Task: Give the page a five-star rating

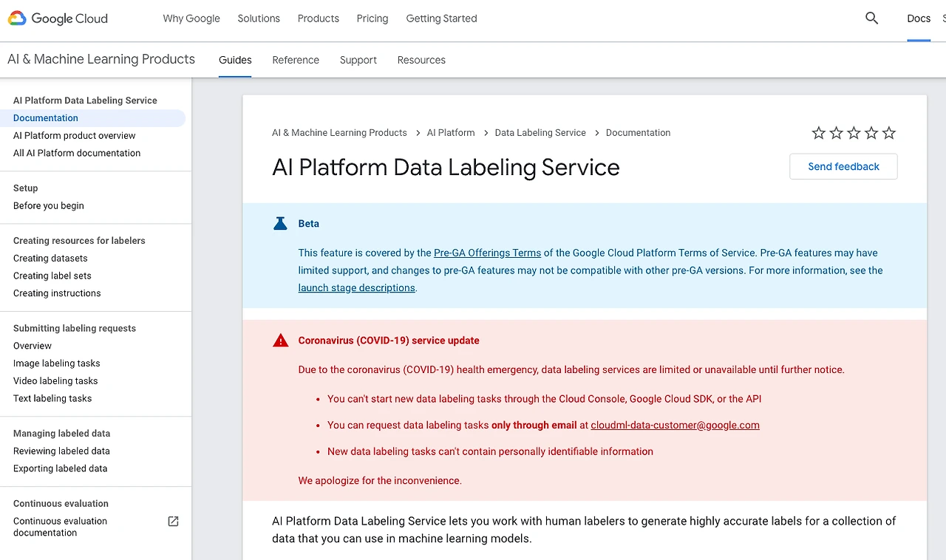Action: (x=889, y=133)
